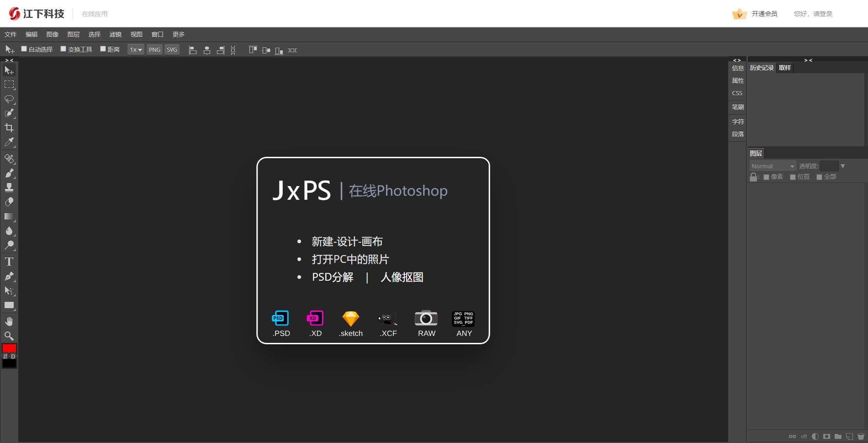
Task: Select the Lasso tool
Action: click(x=9, y=99)
